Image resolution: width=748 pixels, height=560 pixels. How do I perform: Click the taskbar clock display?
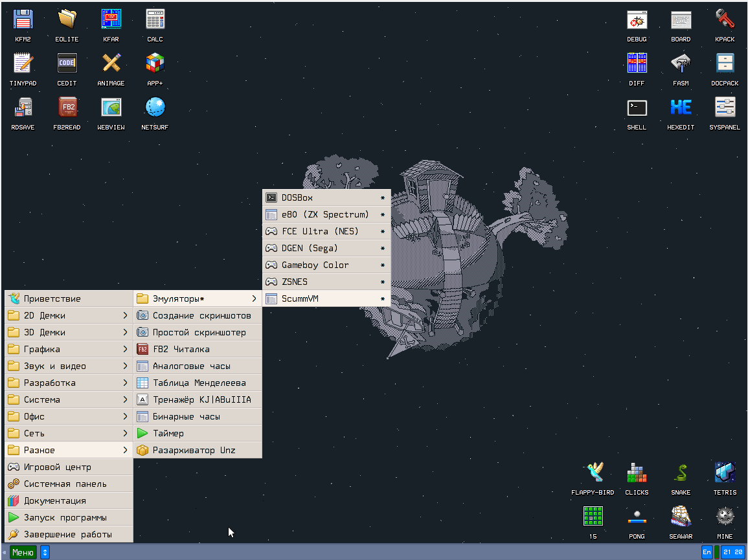tap(733, 552)
